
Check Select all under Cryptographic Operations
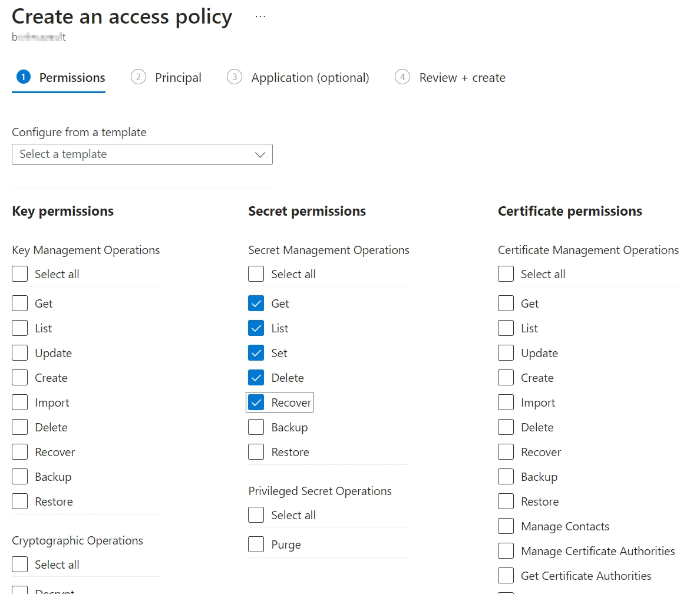tap(19, 565)
